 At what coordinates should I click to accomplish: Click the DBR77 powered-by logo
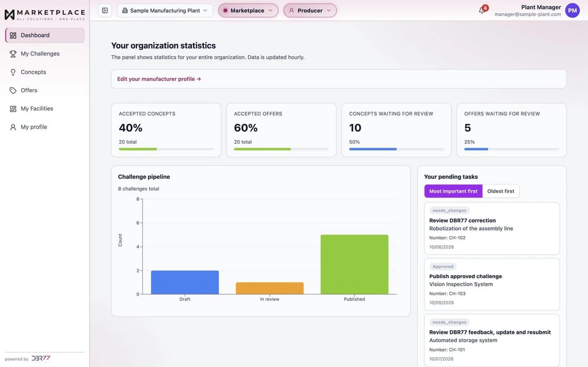click(x=41, y=359)
